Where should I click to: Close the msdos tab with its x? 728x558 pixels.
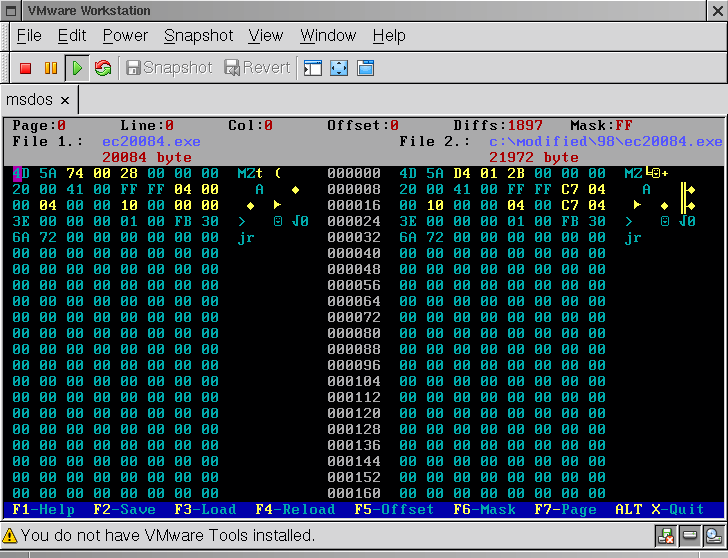pyautogui.click(x=65, y=100)
